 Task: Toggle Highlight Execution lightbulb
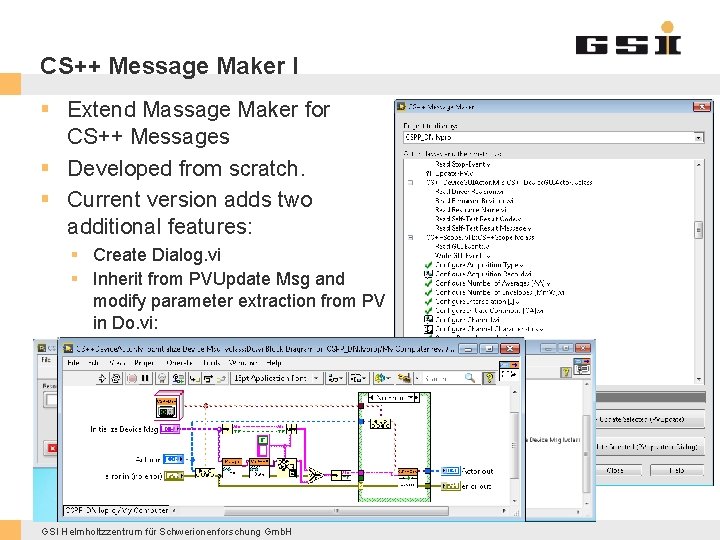(162, 378)
